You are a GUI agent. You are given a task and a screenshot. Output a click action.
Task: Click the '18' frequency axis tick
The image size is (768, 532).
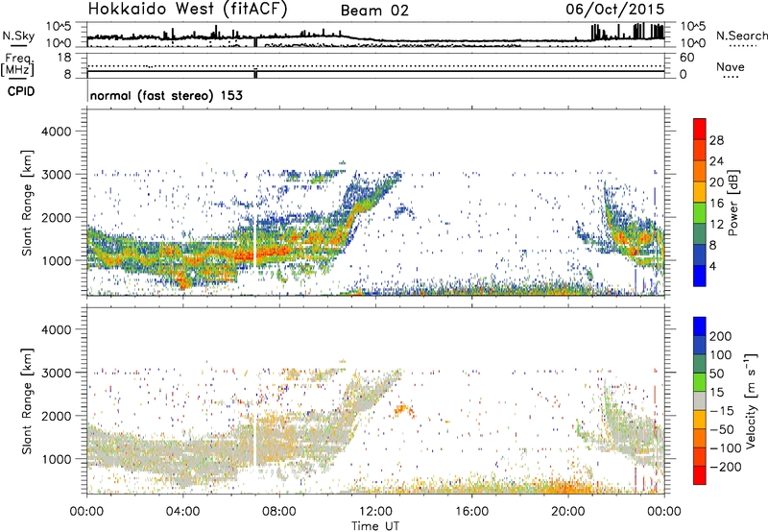click(x=63, y=58)
